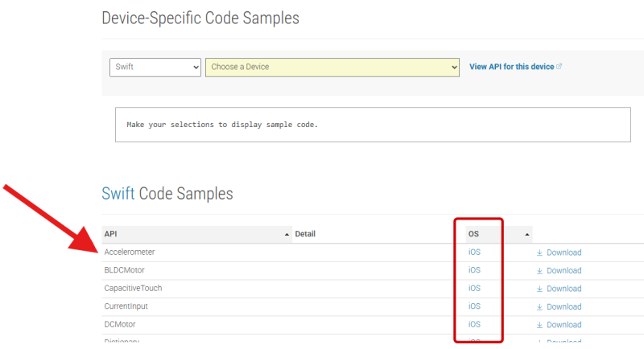Open the Choose a Device dropdown

tap(332, 68)
